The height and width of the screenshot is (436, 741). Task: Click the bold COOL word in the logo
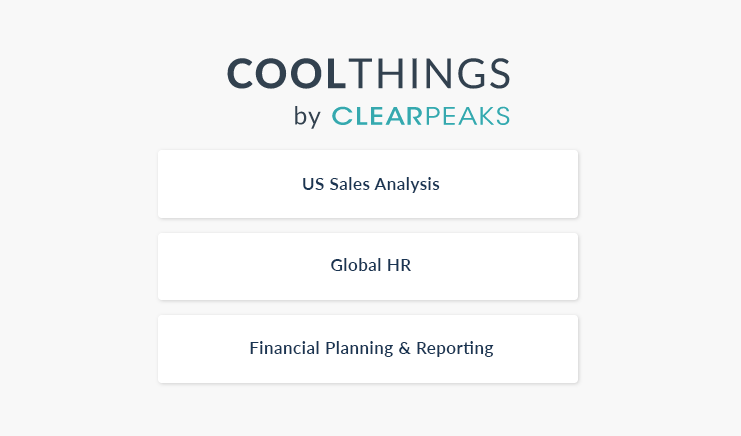point(287,73)
